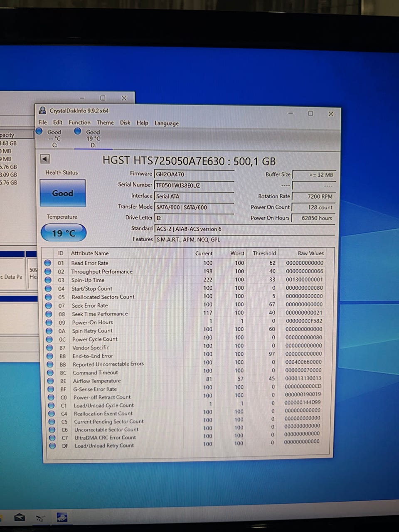399x532 pixels.
Task: Click the Current column header
Action: click(x=204, y=253)
